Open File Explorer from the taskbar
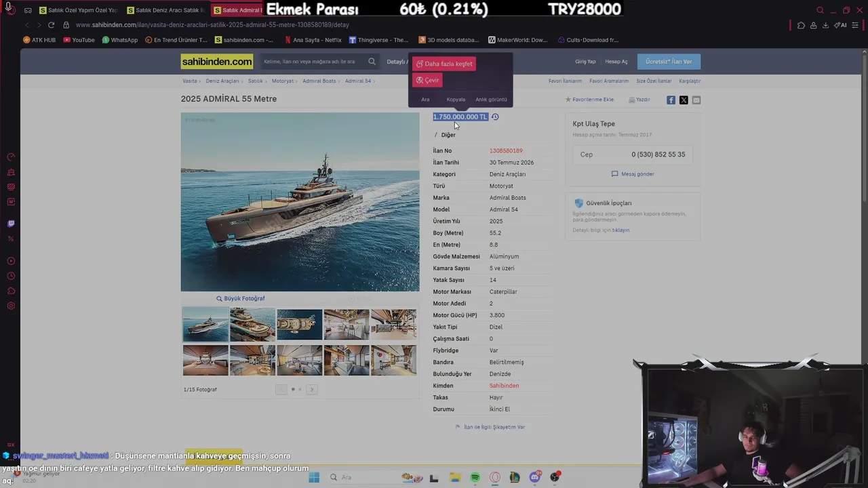This screenshot has width=868, height=488. (x=455, y=477)
